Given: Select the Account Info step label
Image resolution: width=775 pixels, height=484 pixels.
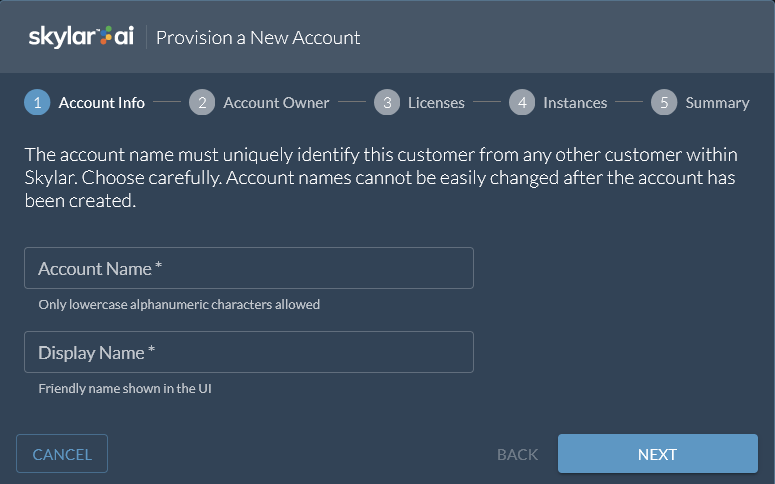Looking at the screenshot, I should pos(102,102).
